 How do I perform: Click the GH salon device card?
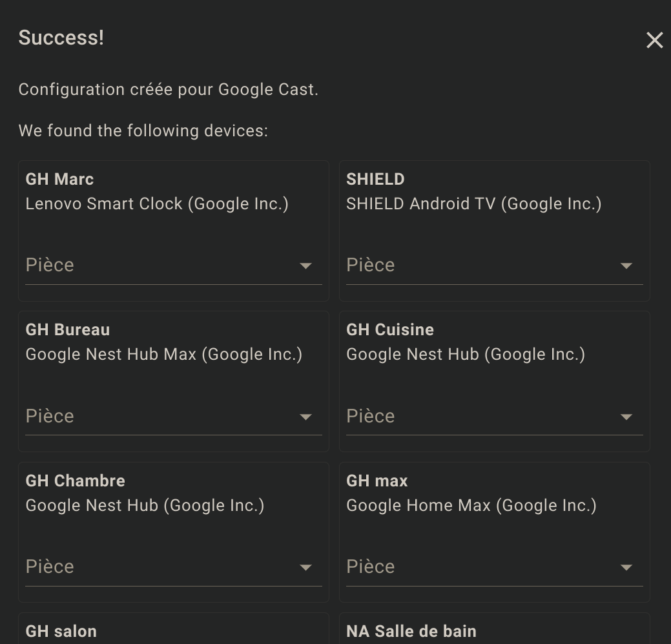pyautogui.click(x=174, y=628)
